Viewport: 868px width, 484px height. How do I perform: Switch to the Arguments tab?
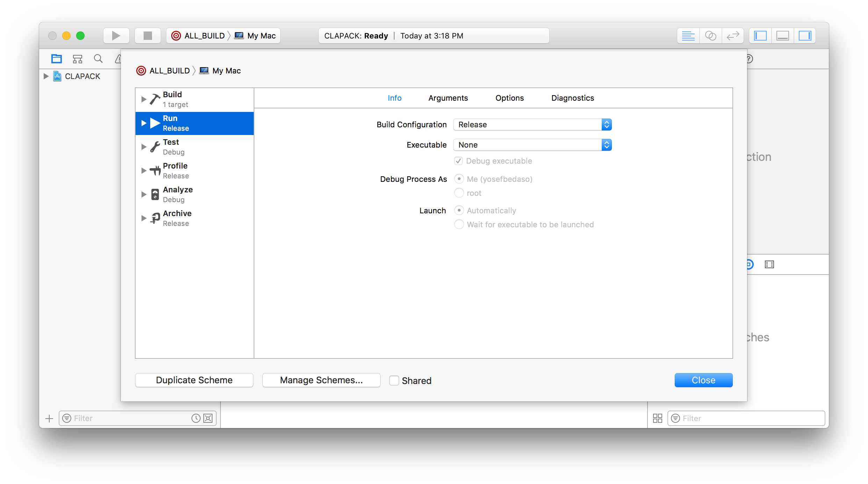(x=448, y=98)
